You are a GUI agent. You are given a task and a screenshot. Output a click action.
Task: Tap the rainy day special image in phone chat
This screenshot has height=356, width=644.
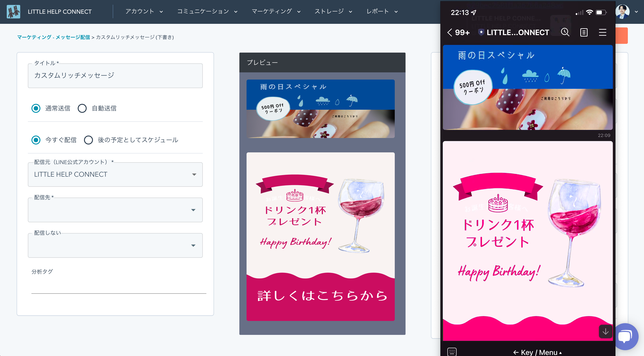point(527,87)
